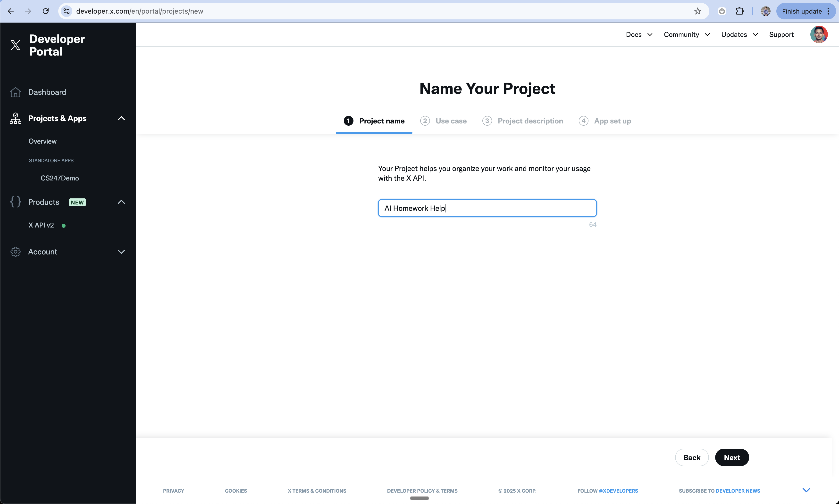Viewport: 839px width, 504px height.
Task: Select the Project name step tab
Action: (374, 121)
